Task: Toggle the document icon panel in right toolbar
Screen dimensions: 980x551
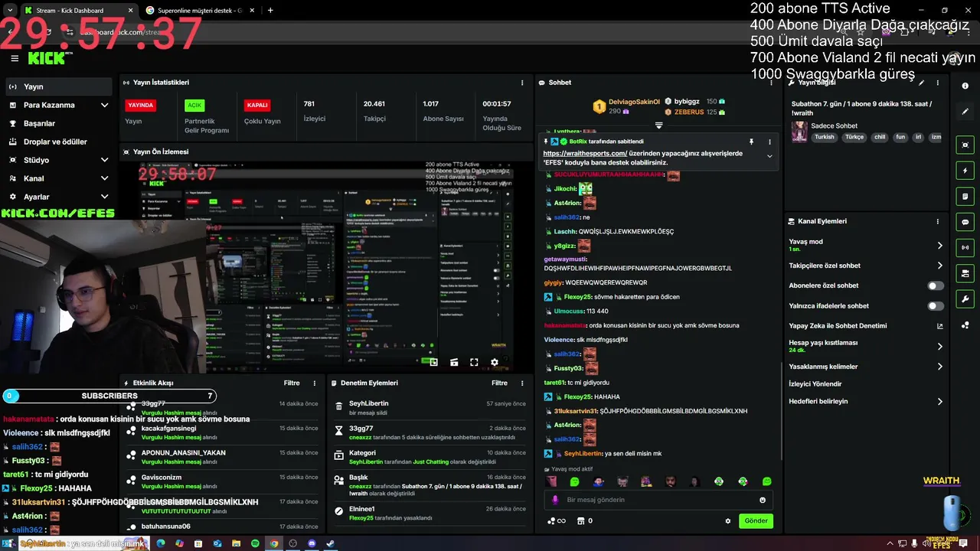Action: tap(965, 197)
